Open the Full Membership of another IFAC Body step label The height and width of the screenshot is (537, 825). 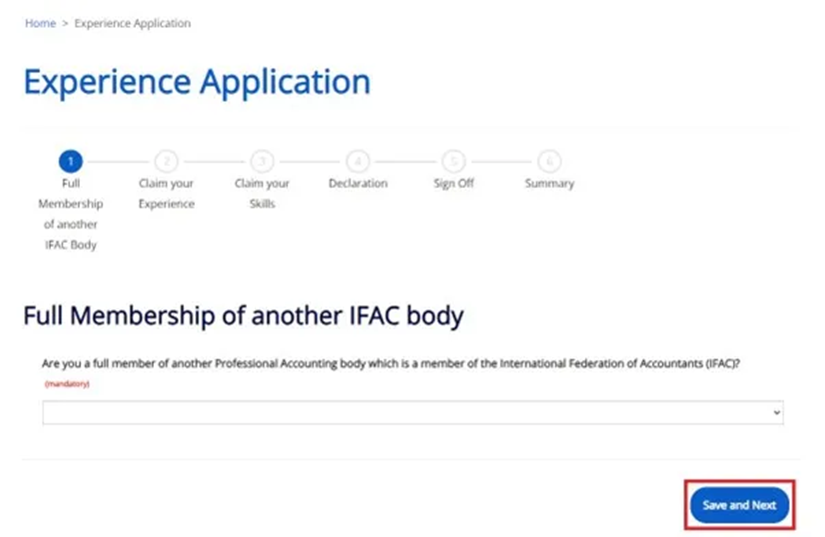pos(70,214)
